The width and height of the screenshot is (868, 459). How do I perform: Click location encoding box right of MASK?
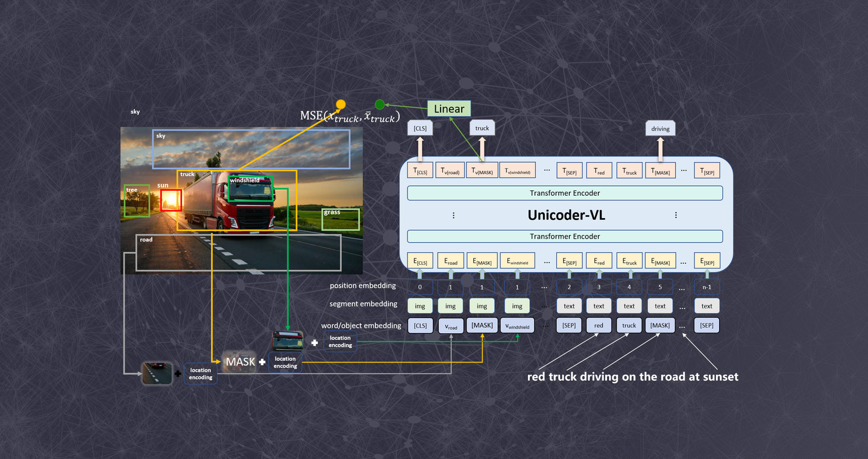click(x=285, y=362)
